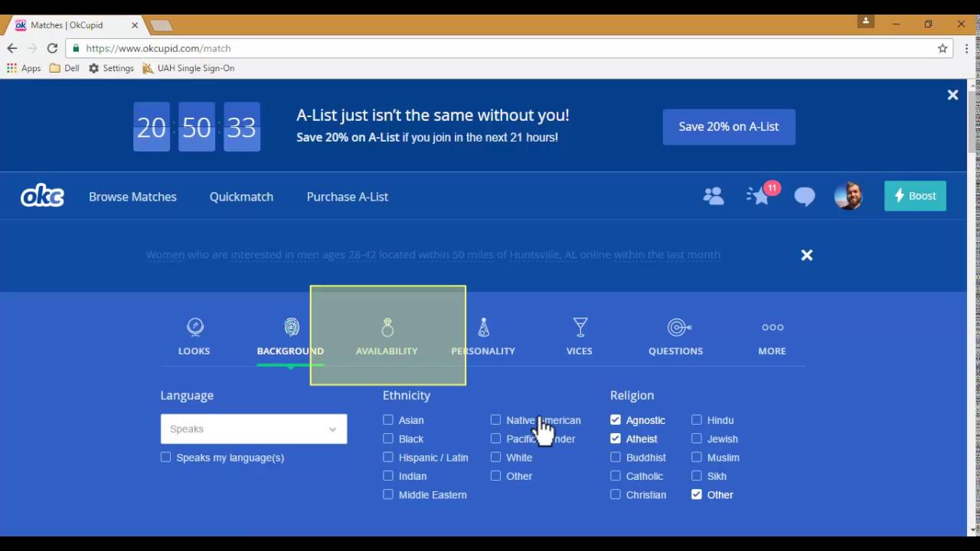Check the Jewish religion box

pos(697,439)
